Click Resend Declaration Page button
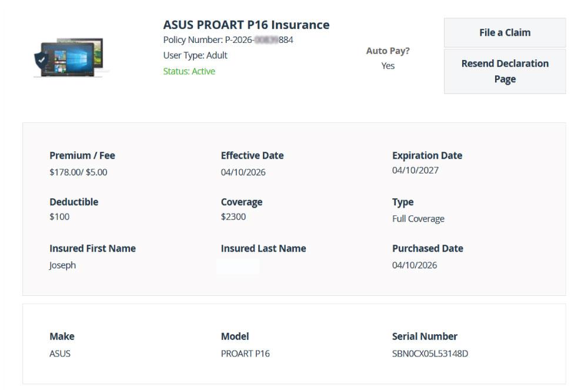Image resolution: width=588 pixels, height=390 pixels. pyautogui.click(x=505, y=71)
